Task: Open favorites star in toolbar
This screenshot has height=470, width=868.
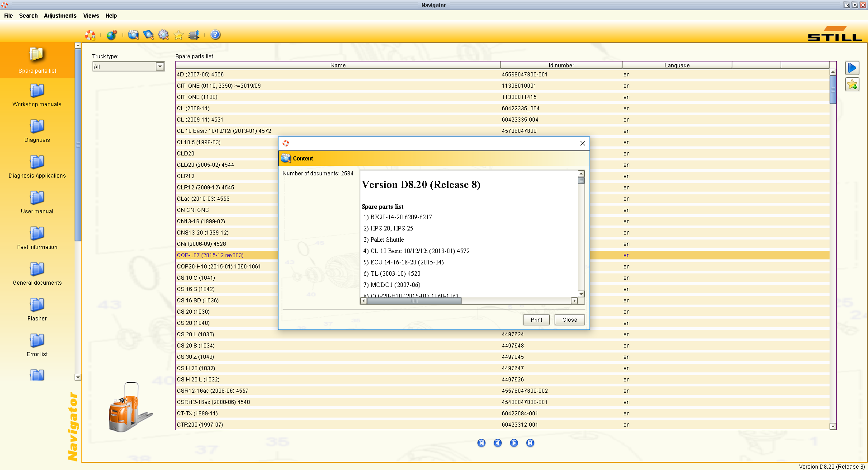Action: (179, 35)
